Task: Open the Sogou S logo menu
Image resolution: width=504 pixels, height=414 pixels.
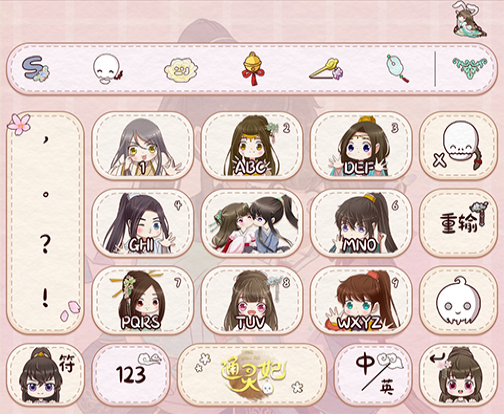Action: point(36,69)
